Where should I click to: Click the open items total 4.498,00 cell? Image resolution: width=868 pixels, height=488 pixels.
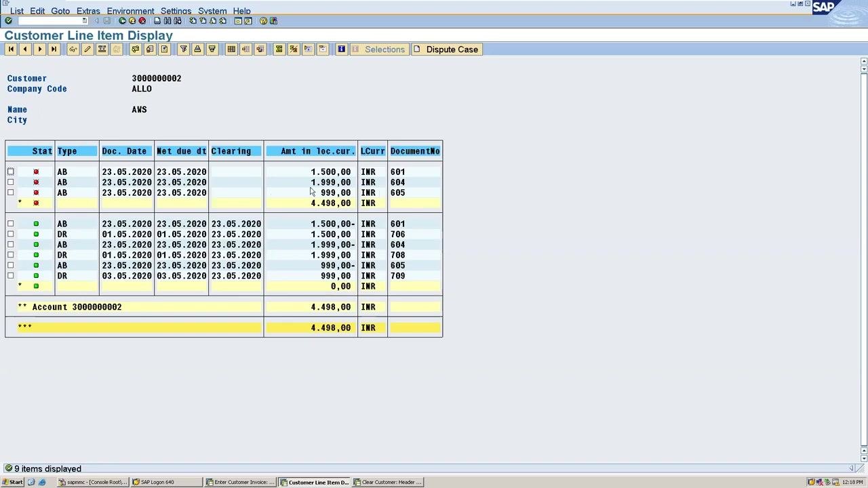click(311, 203)
